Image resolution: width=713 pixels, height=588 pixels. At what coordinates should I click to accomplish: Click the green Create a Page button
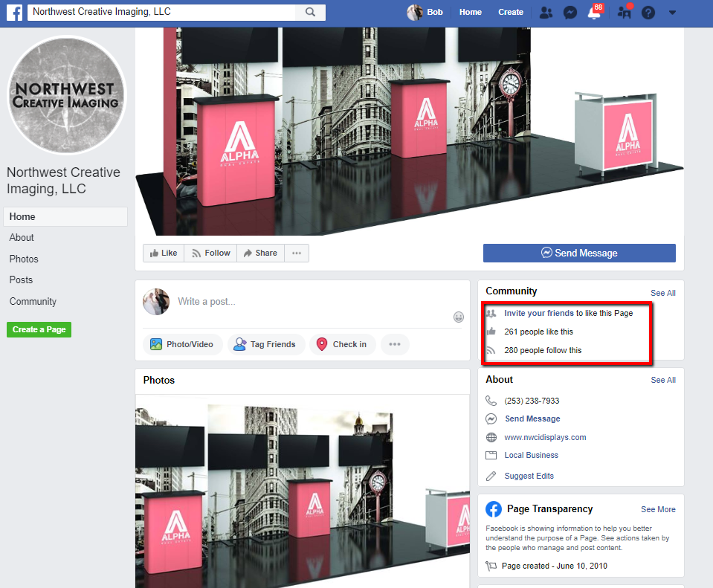(39, 330)
